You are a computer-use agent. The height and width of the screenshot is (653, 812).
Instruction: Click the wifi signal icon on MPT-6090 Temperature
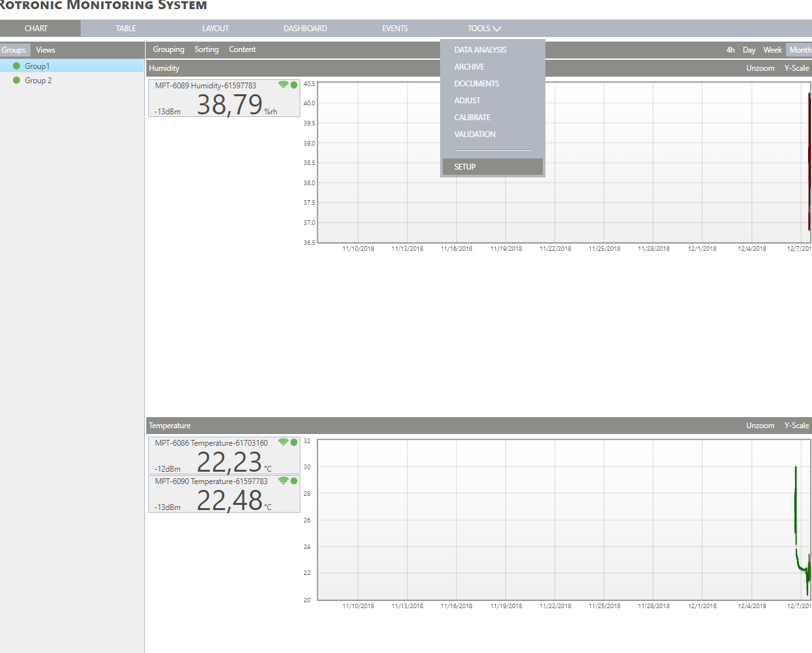[x=283, y=481]
